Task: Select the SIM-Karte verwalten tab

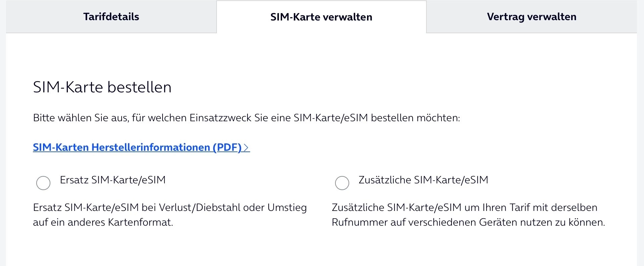Action: click(321, 17)
